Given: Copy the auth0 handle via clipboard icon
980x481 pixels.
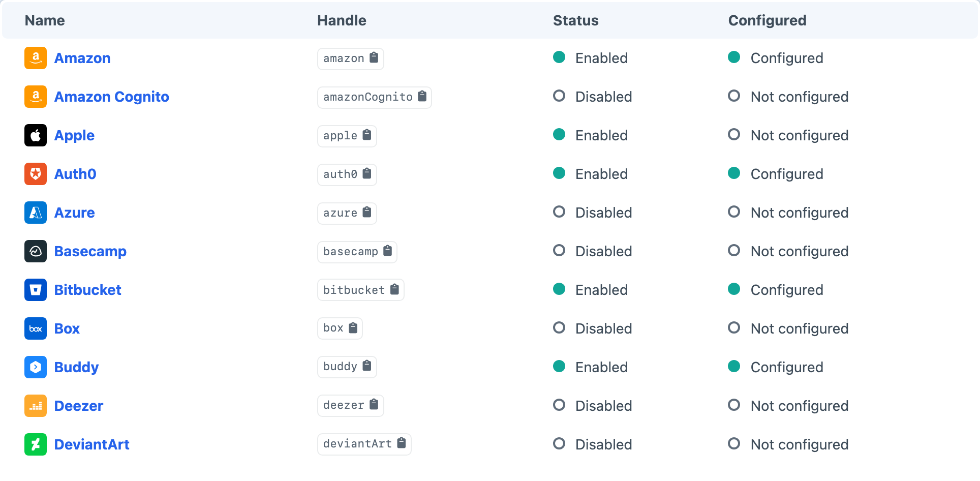Looking at the screenshot, I should coord(367,173).
